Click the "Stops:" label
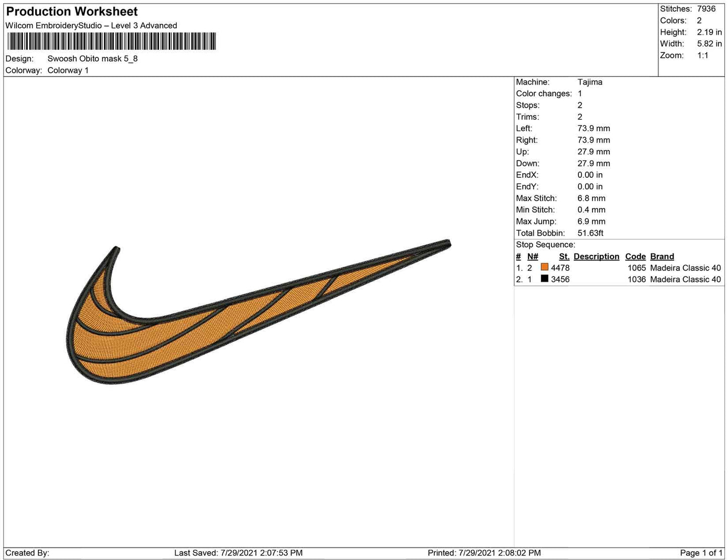 tap(527, 105)
